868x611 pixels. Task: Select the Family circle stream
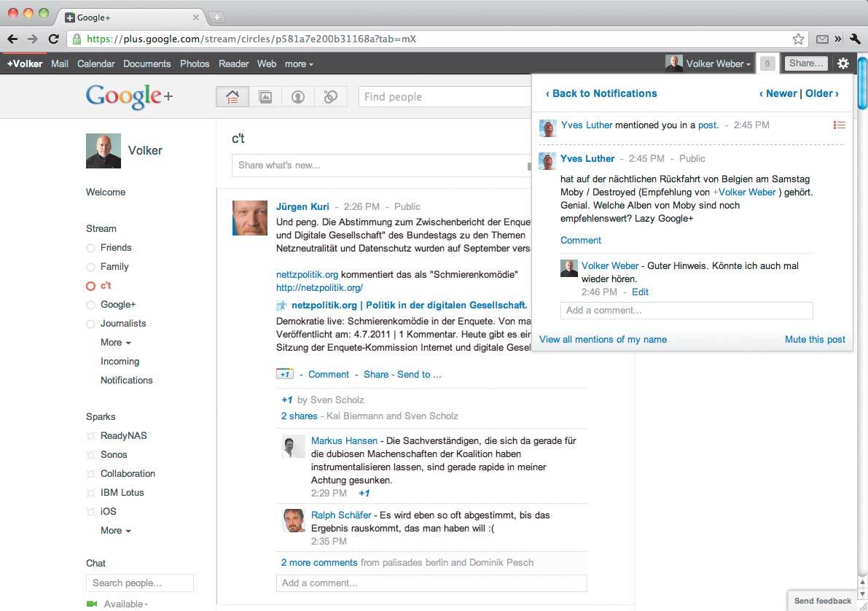(114, 266)
